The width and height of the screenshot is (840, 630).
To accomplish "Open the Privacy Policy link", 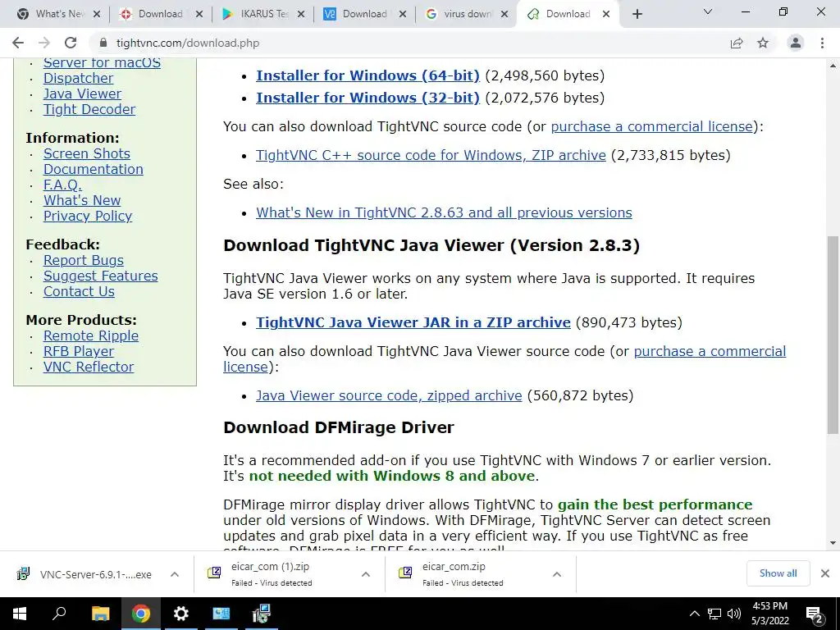I will click(87, 216).
